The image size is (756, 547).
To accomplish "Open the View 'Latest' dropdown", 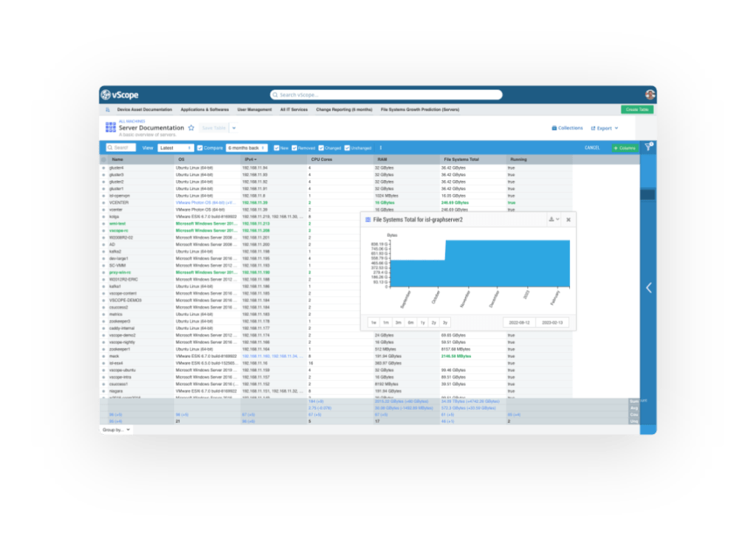I will coord(176,148).
